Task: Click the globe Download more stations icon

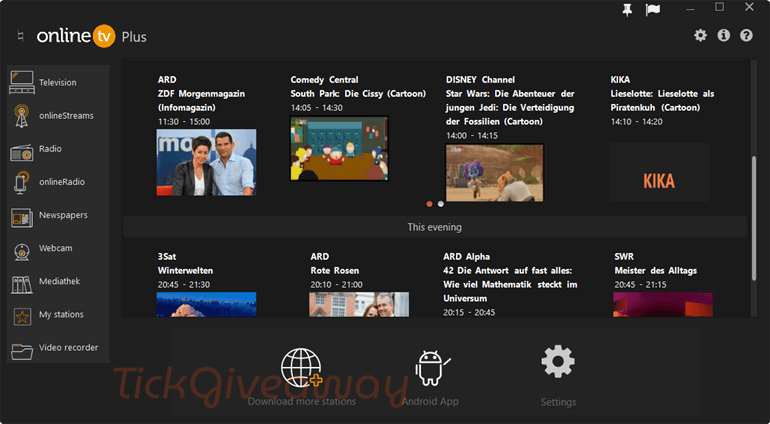Action: click(302, 367)
